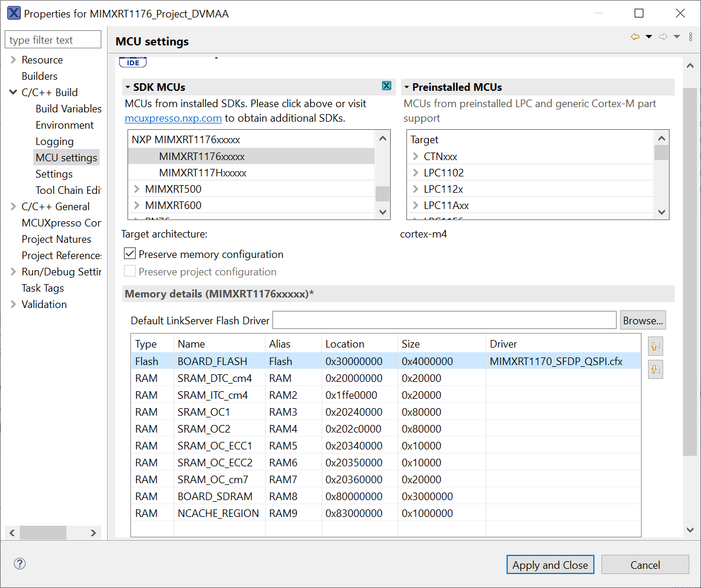701x588 pixels.
Task: Expand the MIMXRT500 tree node
Action: 136,189
